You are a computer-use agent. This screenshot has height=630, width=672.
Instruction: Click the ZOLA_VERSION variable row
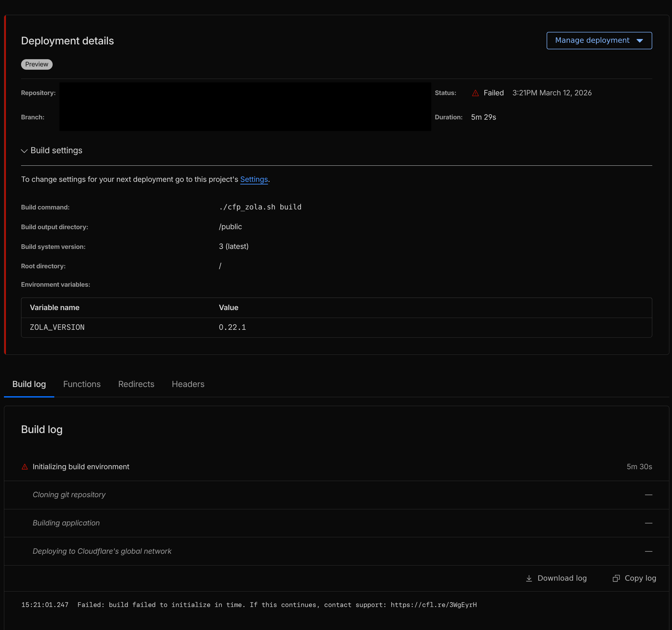coord(57,327)
